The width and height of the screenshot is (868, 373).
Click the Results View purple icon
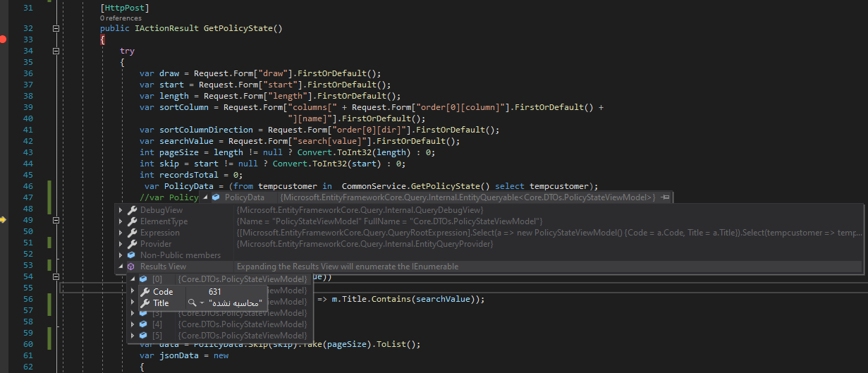(132, 267)
